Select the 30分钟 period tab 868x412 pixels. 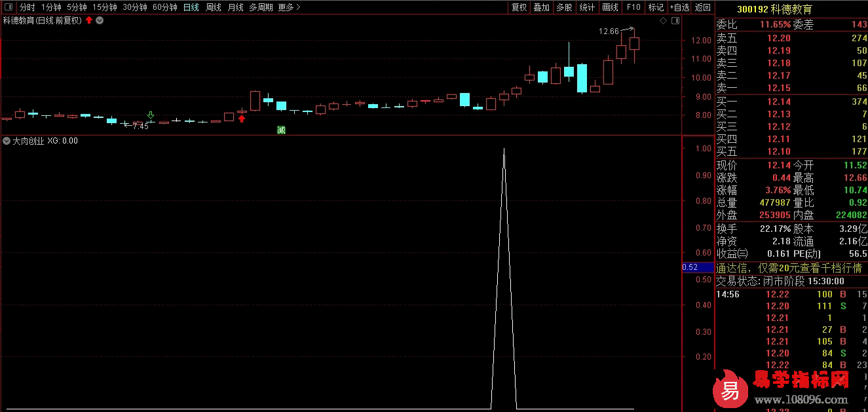[135, 7]
